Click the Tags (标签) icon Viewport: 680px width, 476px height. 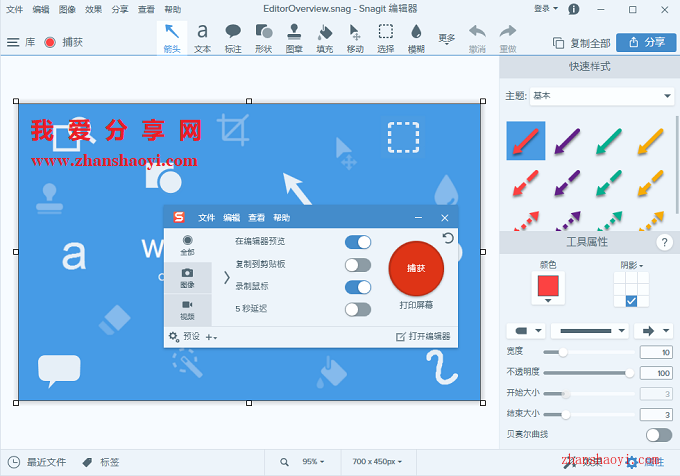click(87, 463)
